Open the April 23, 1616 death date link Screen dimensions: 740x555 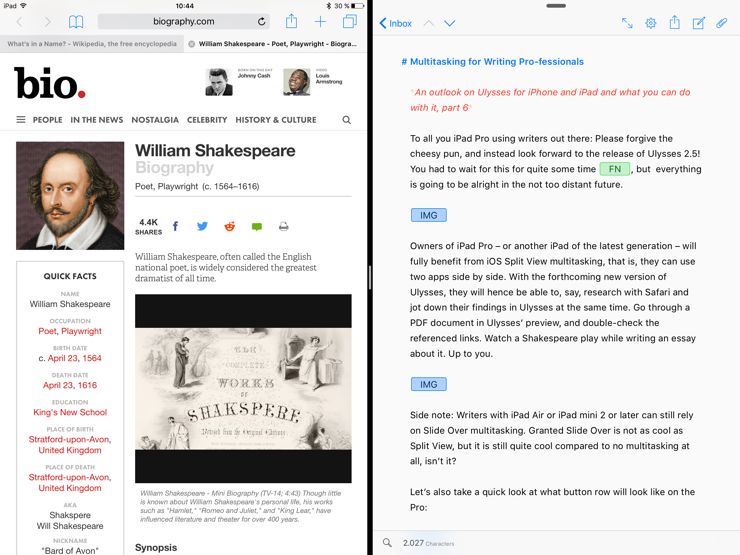tap(70, 386)
